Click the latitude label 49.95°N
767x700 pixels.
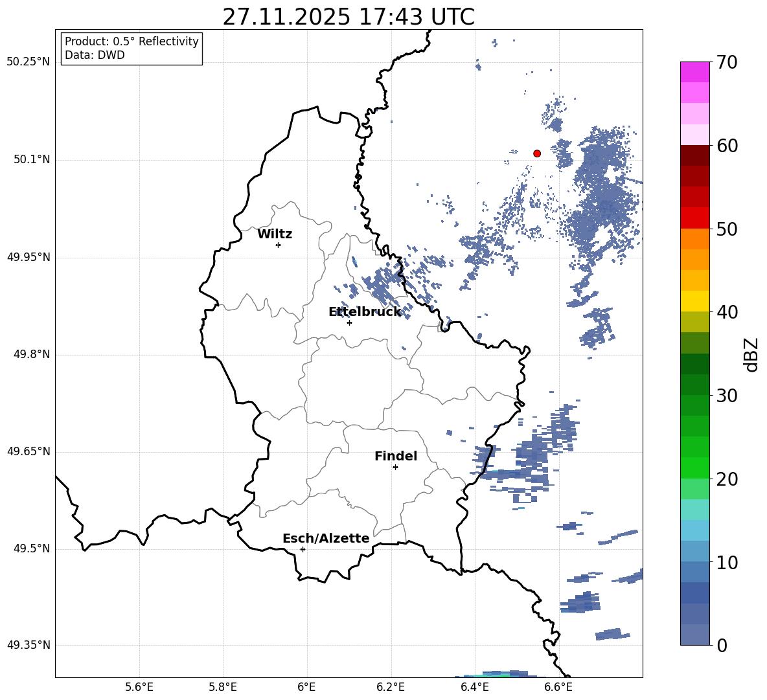29,258
